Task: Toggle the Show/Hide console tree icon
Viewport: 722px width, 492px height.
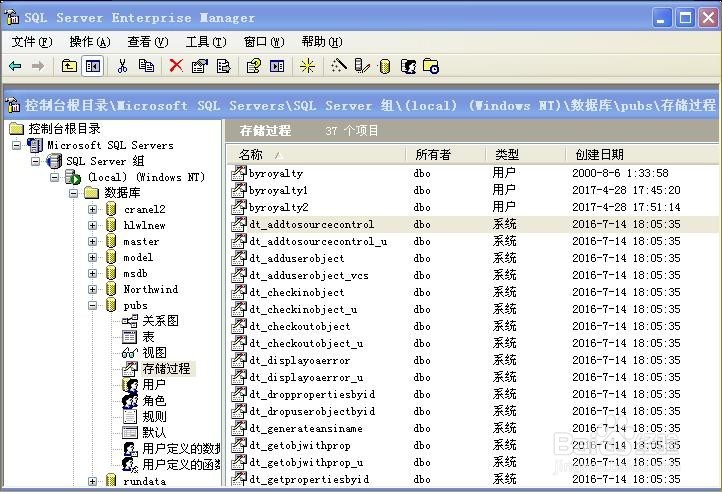Action: (x=93, y=66)
